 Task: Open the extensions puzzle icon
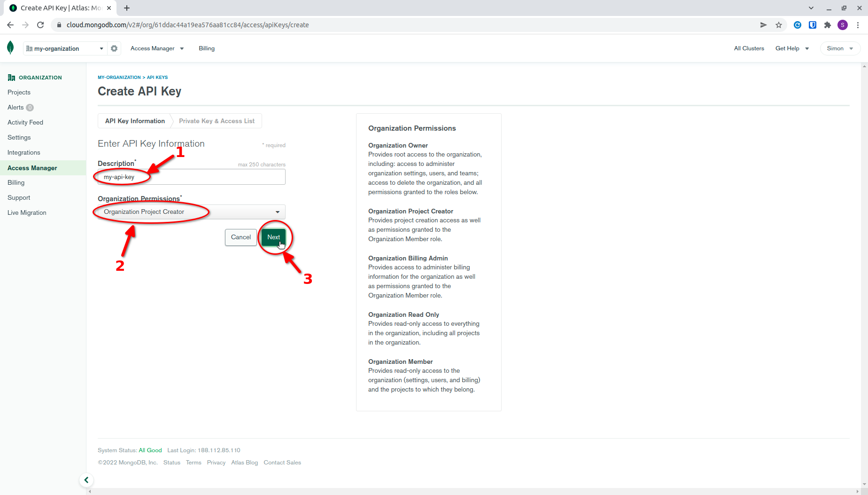tap(828, 25)
